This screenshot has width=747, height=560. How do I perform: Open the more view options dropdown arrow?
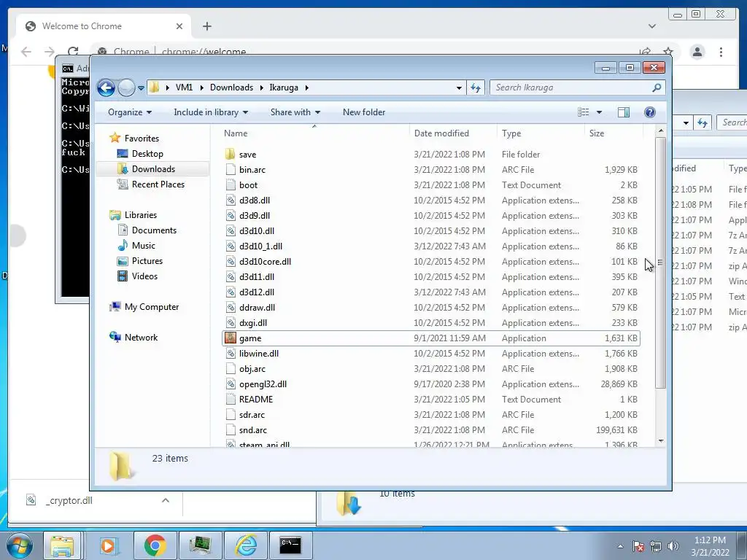point(600,112)
